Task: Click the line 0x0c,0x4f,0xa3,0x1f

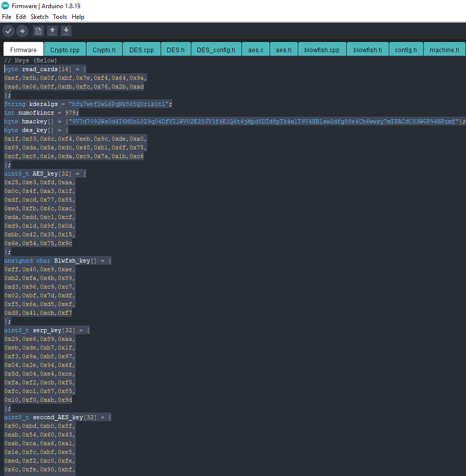Action: (x=39, y=191)
